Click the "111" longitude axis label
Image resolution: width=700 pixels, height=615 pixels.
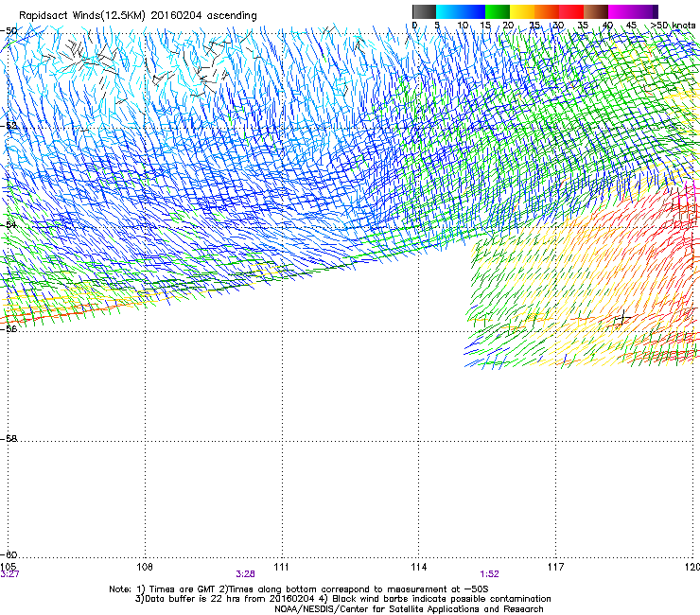click(x=281, y=567)
